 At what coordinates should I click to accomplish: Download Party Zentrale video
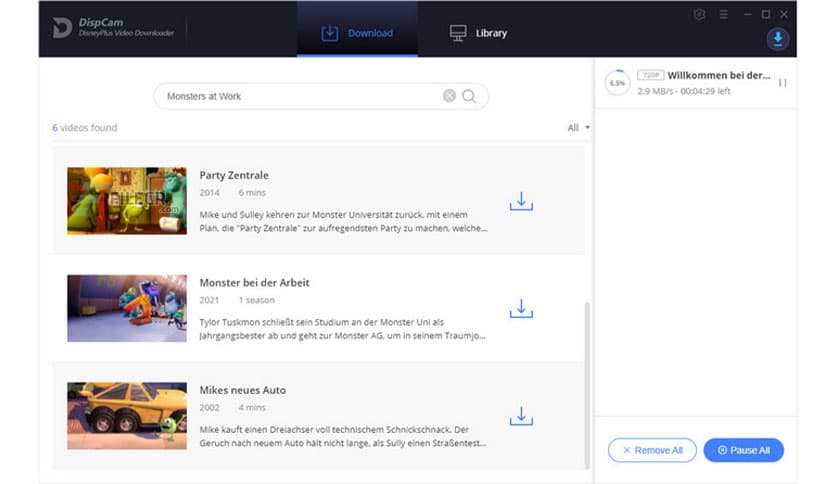tap(521, 201)
